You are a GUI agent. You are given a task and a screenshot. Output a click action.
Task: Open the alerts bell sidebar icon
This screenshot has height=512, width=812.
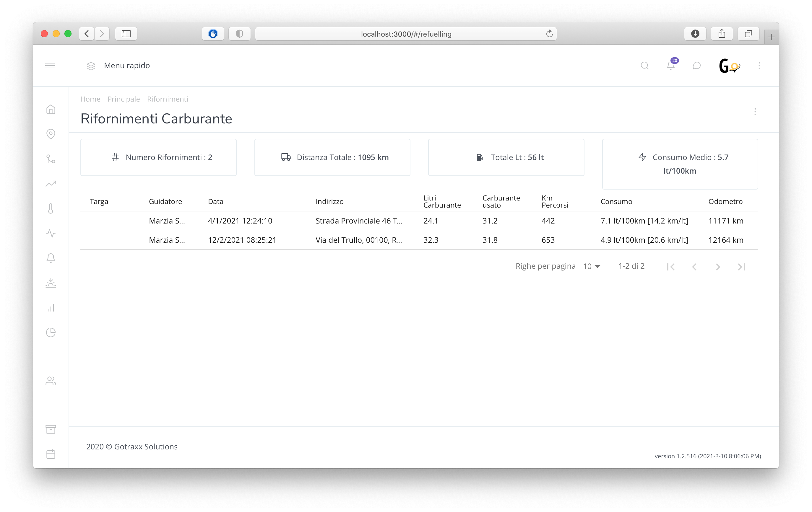(51, 258)
